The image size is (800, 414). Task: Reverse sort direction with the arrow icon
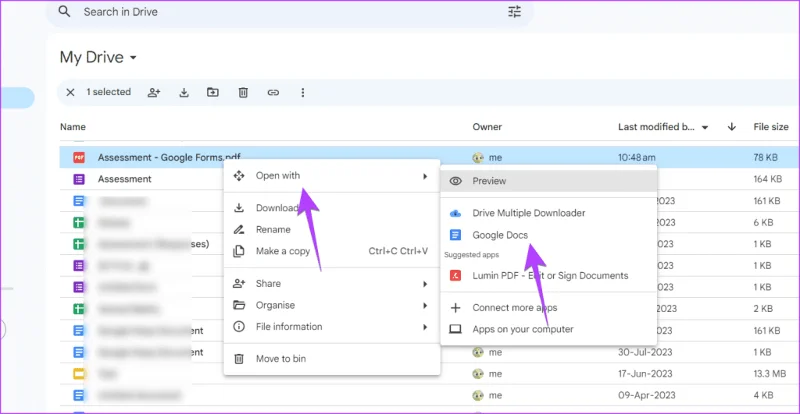732,127
